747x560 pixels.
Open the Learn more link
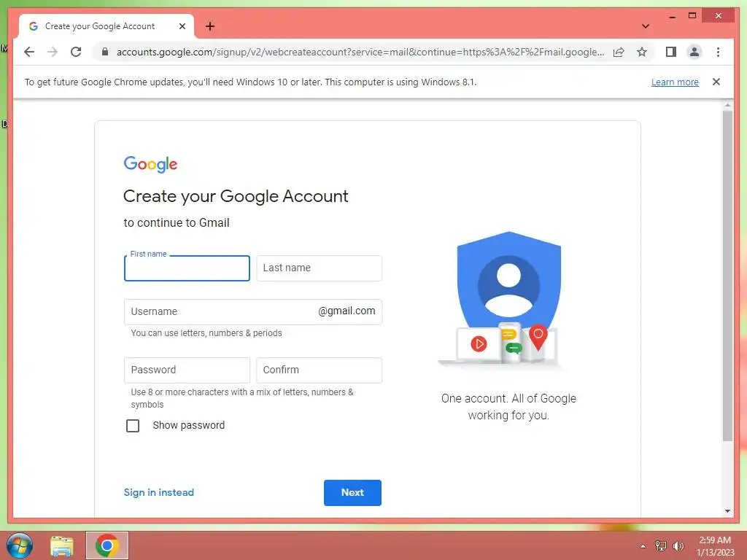pyautogui.click(x=675, y=82)
